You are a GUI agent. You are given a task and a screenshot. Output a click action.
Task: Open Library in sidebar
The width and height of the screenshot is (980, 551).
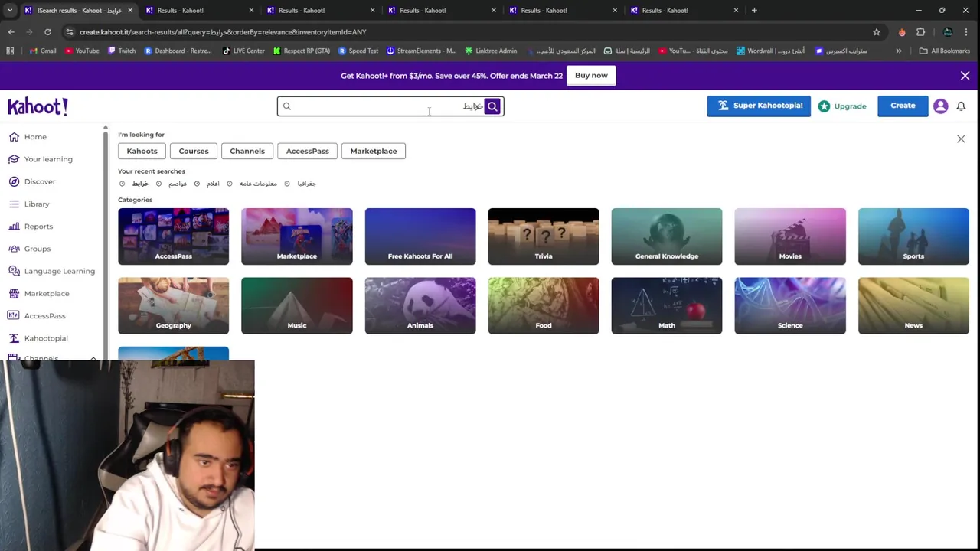tap(29, 204)
